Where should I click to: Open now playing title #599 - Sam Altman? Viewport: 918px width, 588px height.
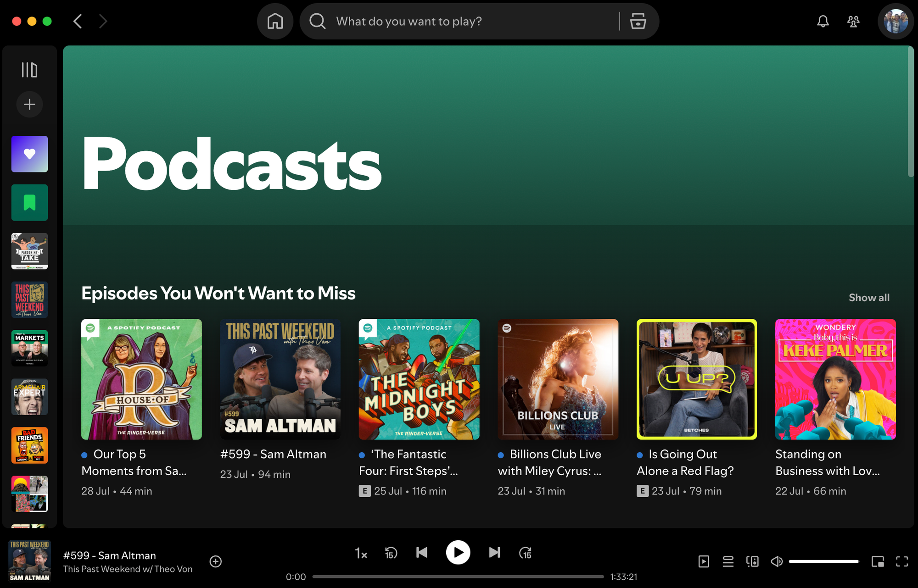click(110, 555)
